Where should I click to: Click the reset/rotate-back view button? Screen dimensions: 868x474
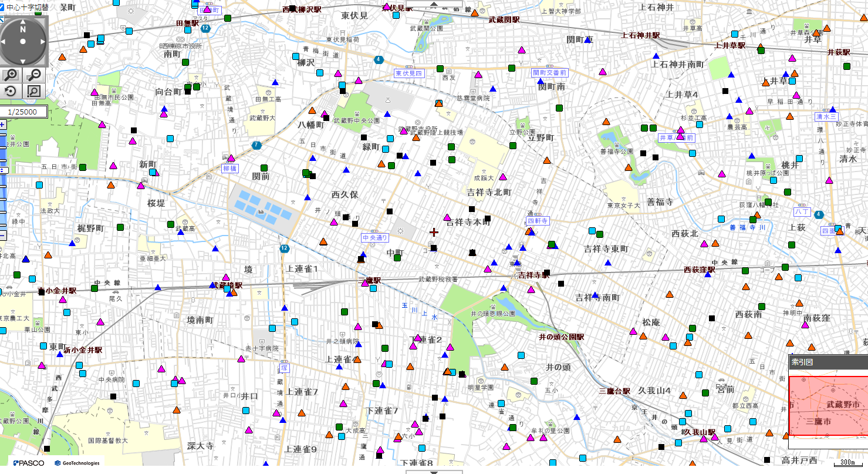[x=11, y=91]
